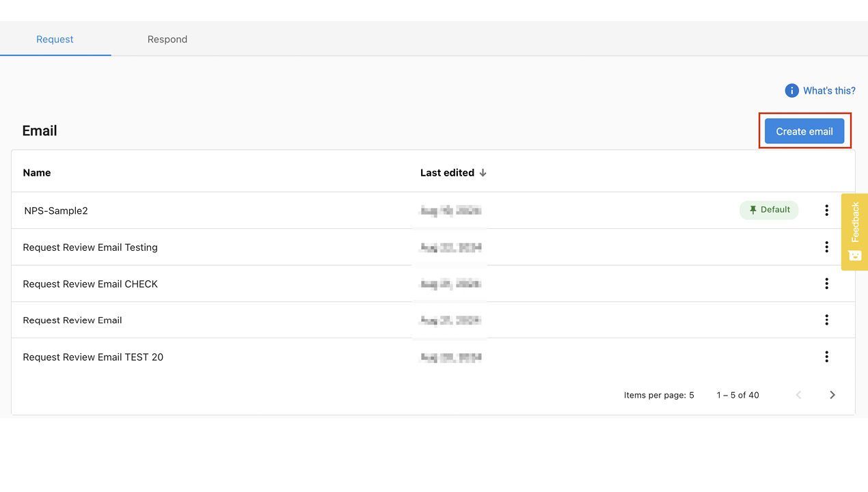Click the Name column header
Screen dimensions: 868x492
coord(37,173)
